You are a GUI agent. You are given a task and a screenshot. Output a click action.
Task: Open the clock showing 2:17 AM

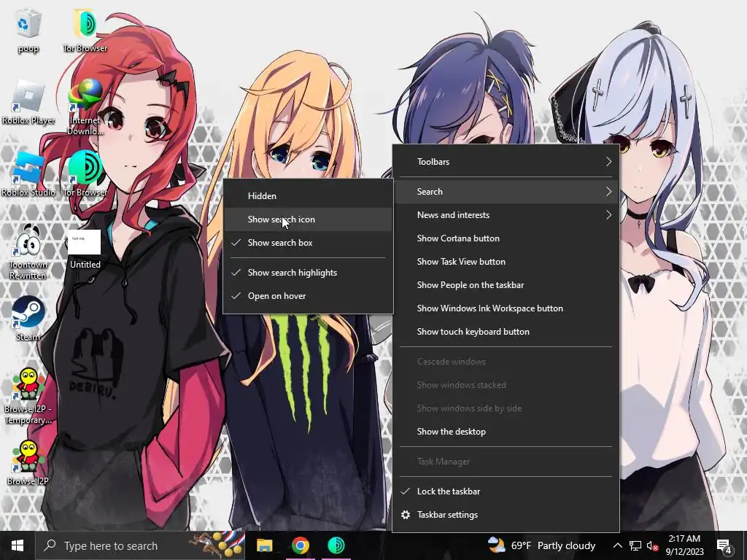684,545
